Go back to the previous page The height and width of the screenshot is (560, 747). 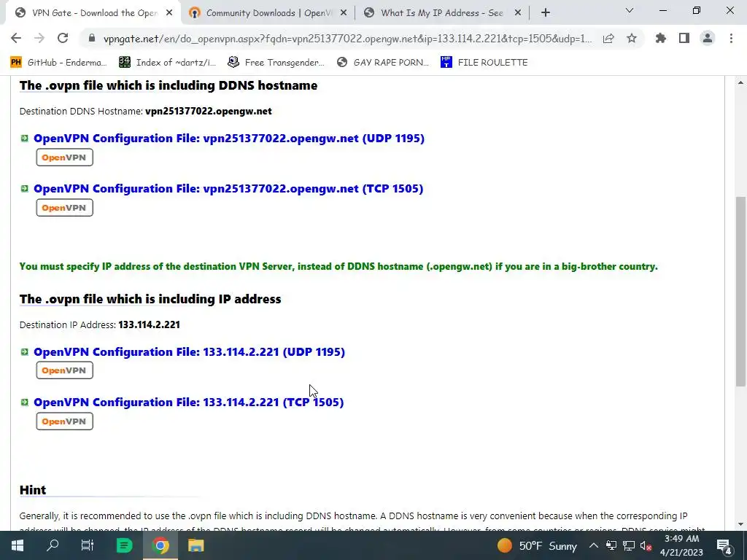pyautogui.click(x=16, y=38)
